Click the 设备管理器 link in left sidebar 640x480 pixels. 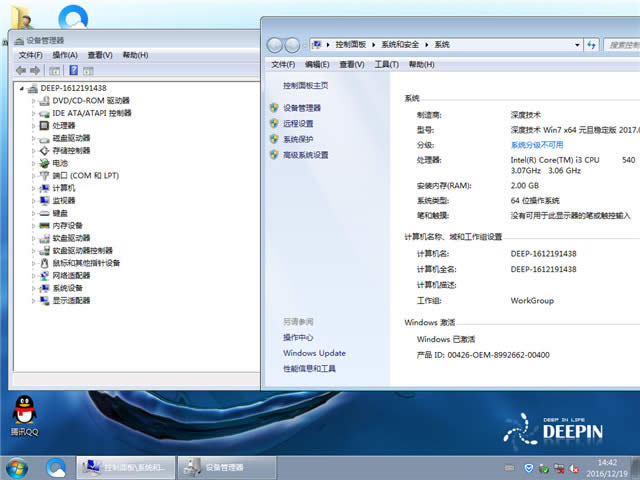[301, 108]
